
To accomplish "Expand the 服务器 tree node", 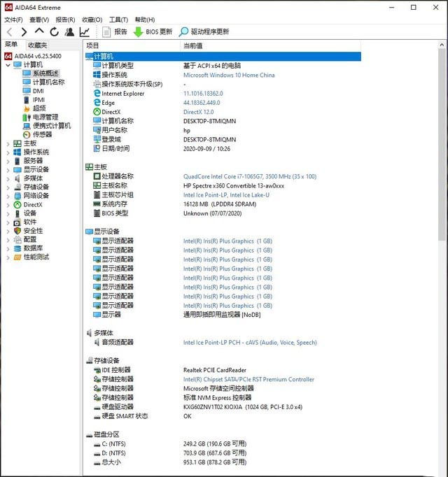I will tap(8, 161).
